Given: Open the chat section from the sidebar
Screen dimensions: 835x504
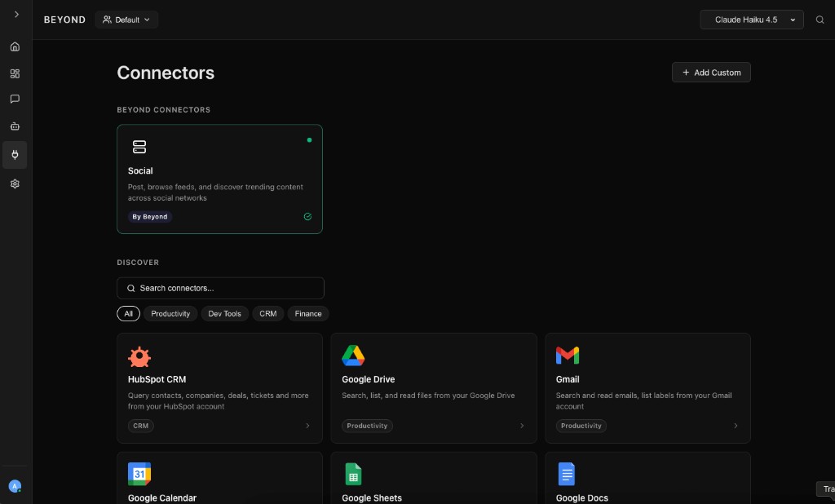Looking at the screenshot, I should pos(15,99).
